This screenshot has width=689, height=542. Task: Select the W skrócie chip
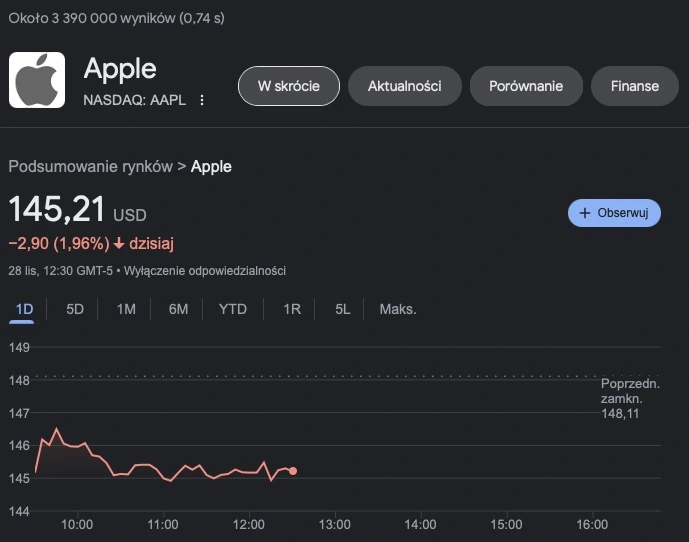pyautogui.click(x=289, y=86)
